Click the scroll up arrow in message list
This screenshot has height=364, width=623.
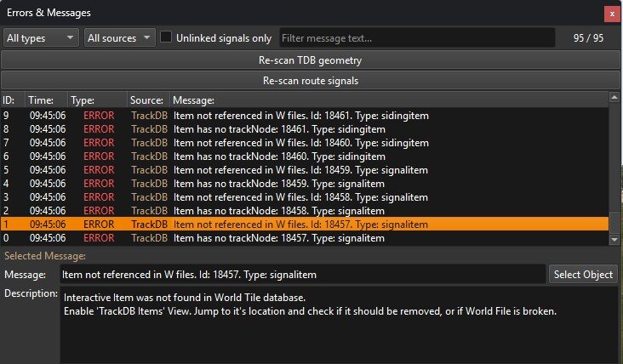tap(614, 97)
